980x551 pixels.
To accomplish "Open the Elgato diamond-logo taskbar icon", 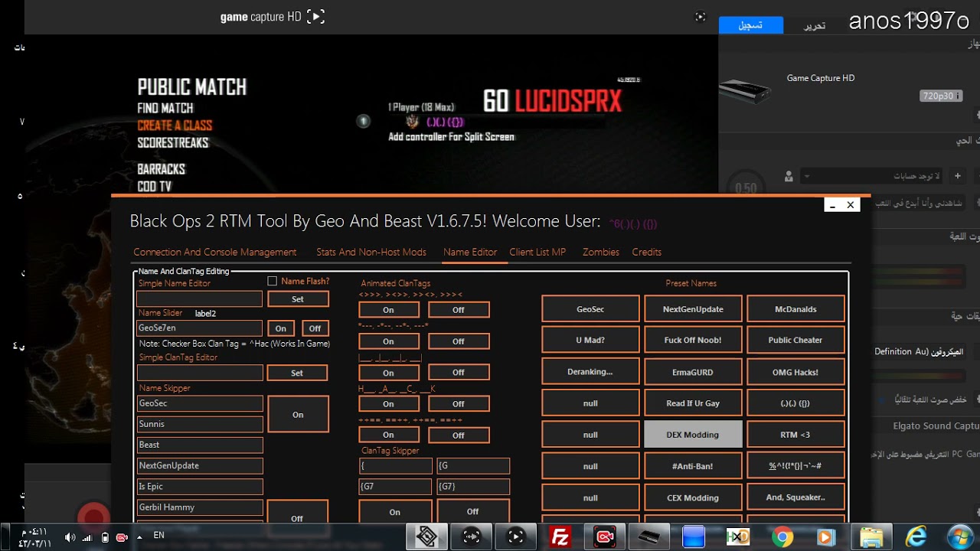I will [427, 537].
